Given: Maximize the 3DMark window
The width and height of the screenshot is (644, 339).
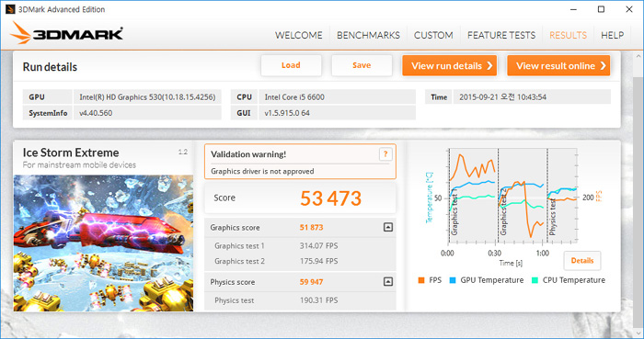Looking at the screenshot, I should click(601, 9).
